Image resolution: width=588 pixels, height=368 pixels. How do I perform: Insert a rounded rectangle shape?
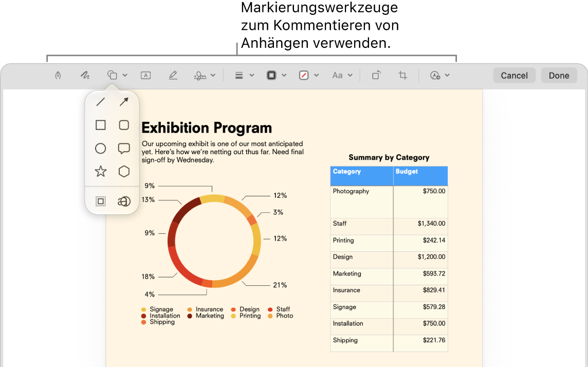[124, 125]
